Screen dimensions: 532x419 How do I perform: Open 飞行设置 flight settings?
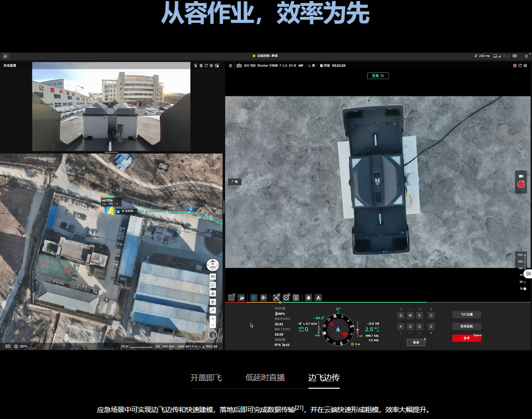point(466,314)
